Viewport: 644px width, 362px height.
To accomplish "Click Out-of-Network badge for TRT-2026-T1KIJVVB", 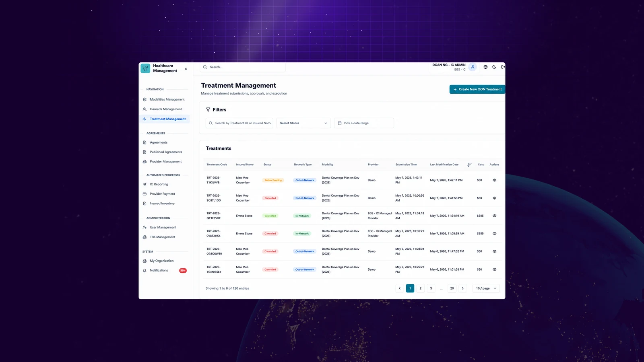I will (x=305, y=180).
